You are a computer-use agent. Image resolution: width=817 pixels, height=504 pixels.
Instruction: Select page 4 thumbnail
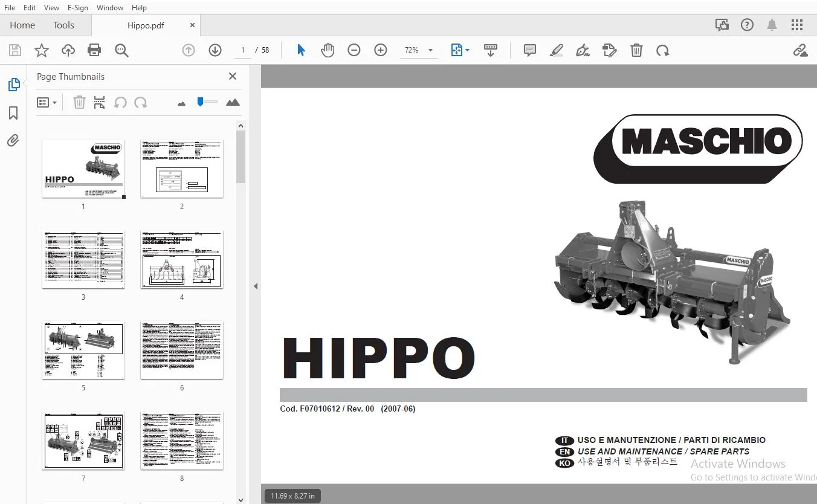click(182, 259)
